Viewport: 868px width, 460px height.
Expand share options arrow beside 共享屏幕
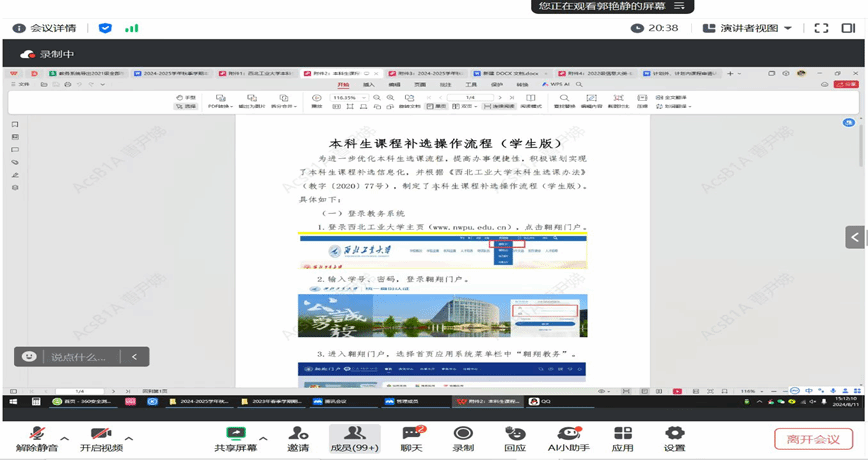tap(262, 438)
